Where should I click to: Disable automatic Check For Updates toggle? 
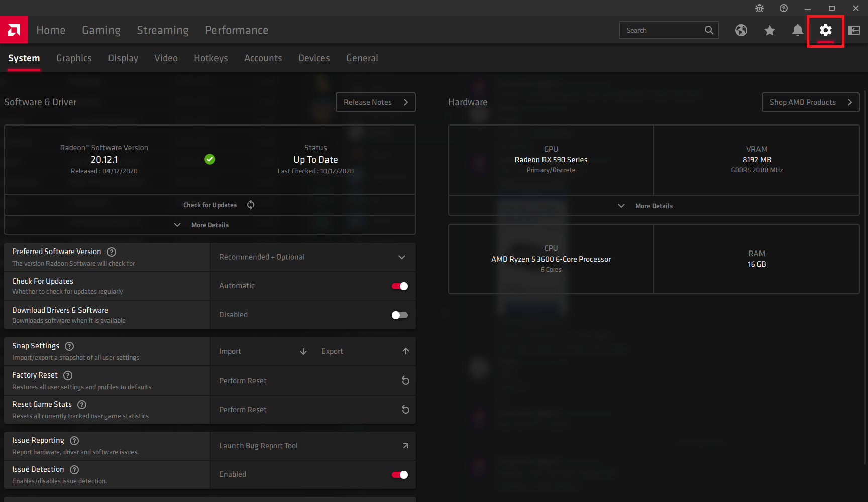[400, 286]
